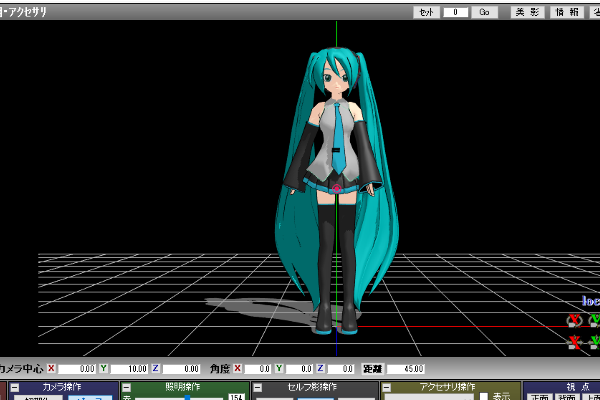Click the セット frame button
The height and width of the screenshot is (400, 600).
pyautogui.click(x=426, y=12)
